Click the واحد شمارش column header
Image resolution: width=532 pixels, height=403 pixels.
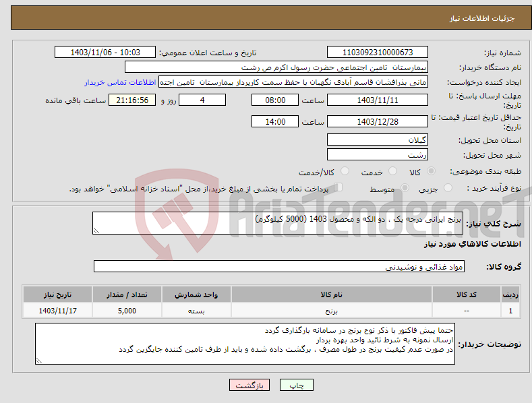pyautogui.click(x=196, y=294)
